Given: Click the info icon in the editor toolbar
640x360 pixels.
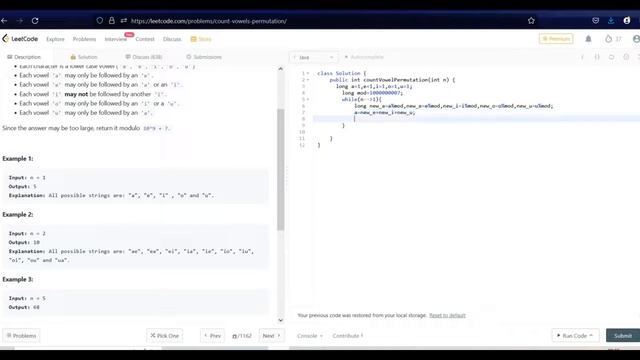Looking at the screenshot, I should pos(582,57).
